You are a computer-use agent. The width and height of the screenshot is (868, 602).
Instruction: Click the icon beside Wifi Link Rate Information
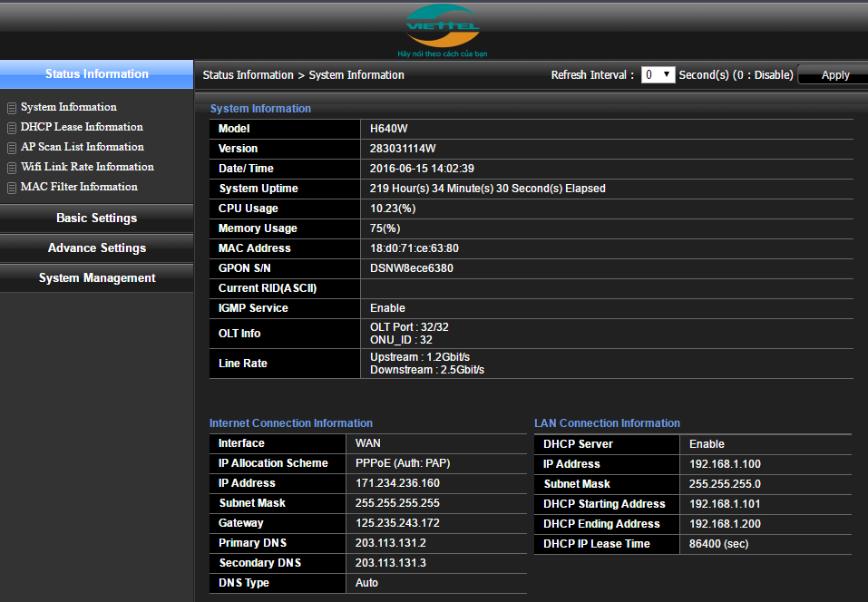pyautogui.click(x=12, y=168)
